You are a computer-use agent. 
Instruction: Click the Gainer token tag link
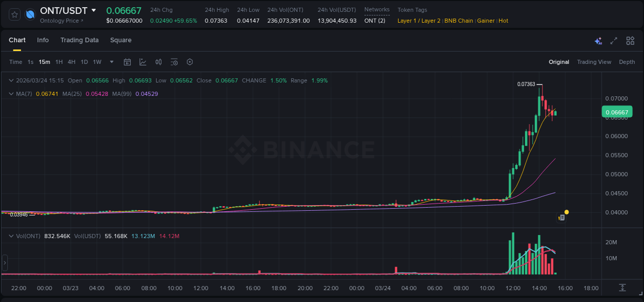(x=485, y=21)
